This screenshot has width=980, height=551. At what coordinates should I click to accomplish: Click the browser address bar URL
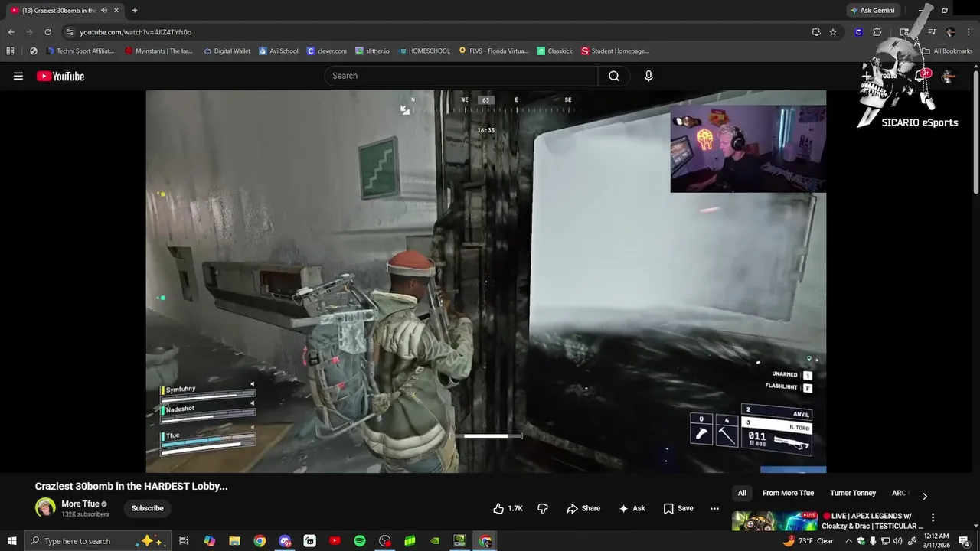[x=136, y=32]
